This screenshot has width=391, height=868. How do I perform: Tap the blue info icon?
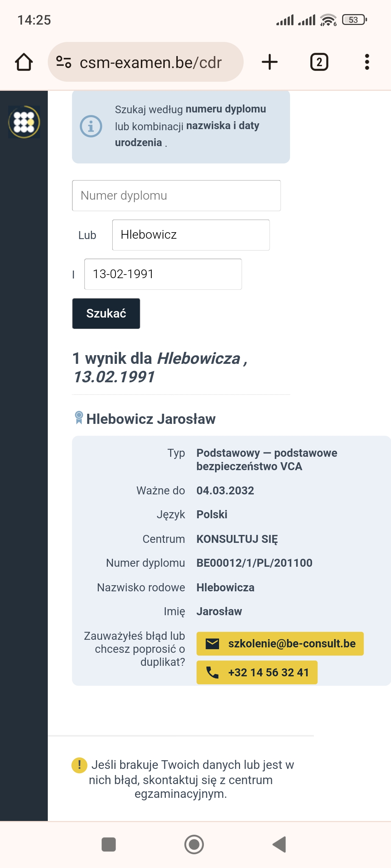(91, 126)
